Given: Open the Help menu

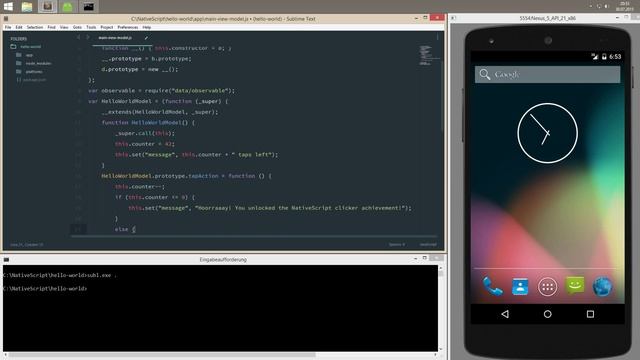Looking at the screenshot, I should pyautogui.click(x=147, y=27).
